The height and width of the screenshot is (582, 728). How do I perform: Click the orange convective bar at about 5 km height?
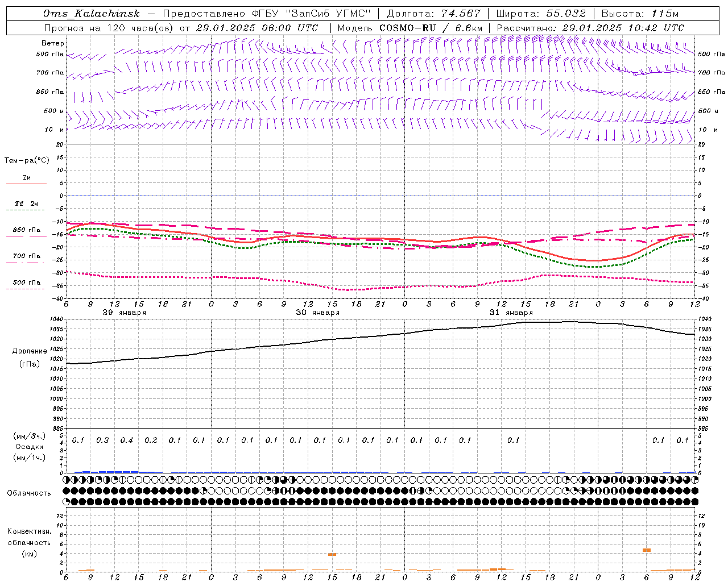point(647,550)
